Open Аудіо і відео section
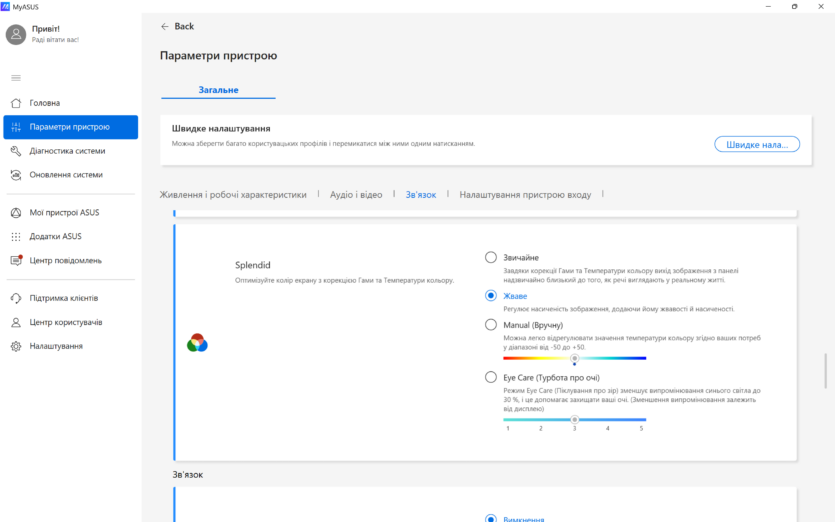Viewport: 835px width, 522px height. [356, 195]
